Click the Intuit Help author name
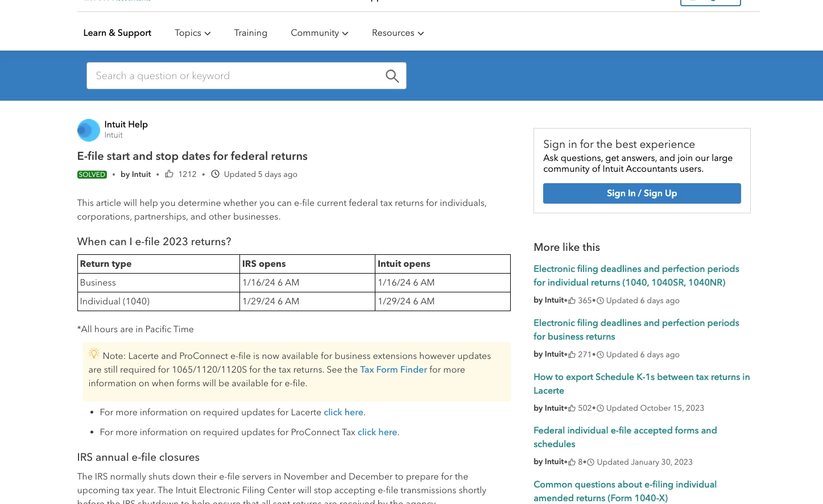The image size is (823, 504). (126, 125)
